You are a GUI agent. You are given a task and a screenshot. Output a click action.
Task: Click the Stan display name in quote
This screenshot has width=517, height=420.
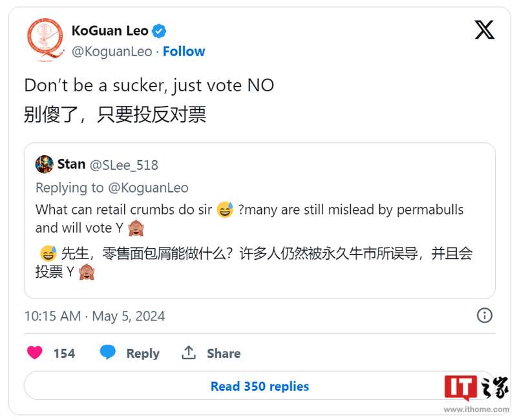pos(71,164)
